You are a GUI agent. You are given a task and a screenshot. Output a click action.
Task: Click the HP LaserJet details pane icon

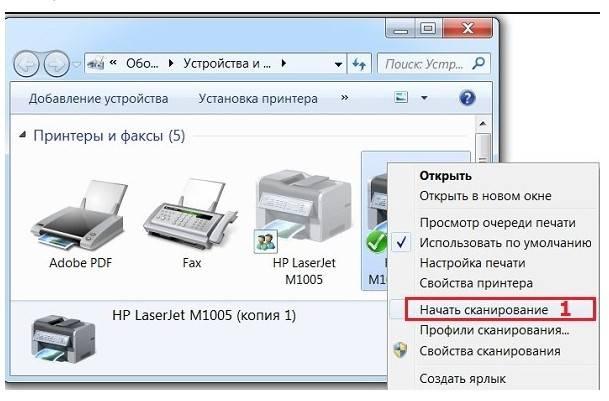click(63, 339)
